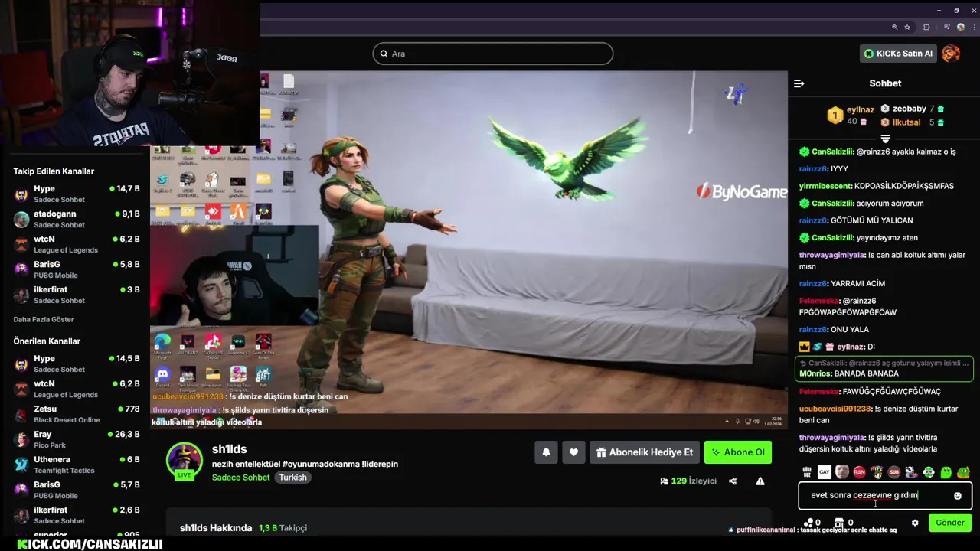The height and width of the screenshot is (551, 980).
Task: Open wtcN in followed channels
Action: 77,244
